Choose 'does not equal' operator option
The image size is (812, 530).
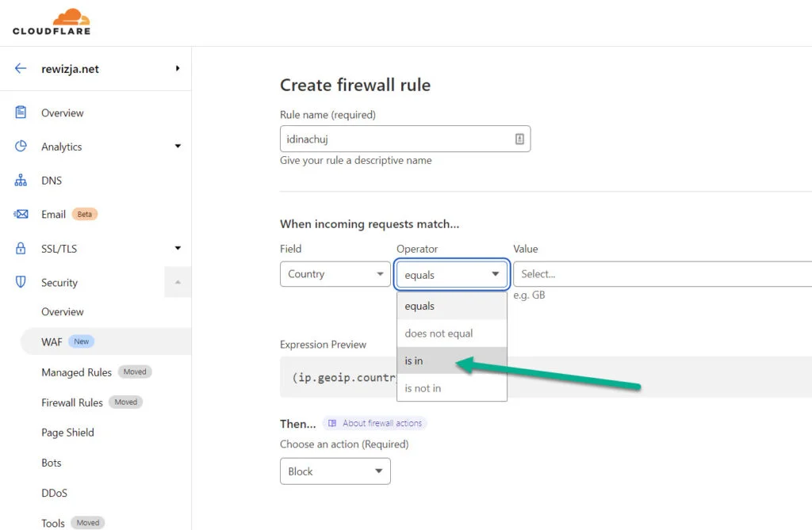tap(451, 334)
